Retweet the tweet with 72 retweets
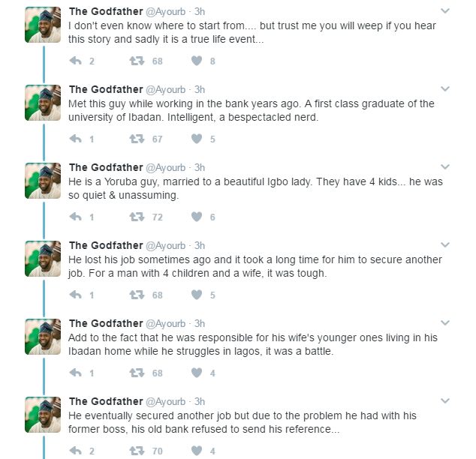 (137, 217)
